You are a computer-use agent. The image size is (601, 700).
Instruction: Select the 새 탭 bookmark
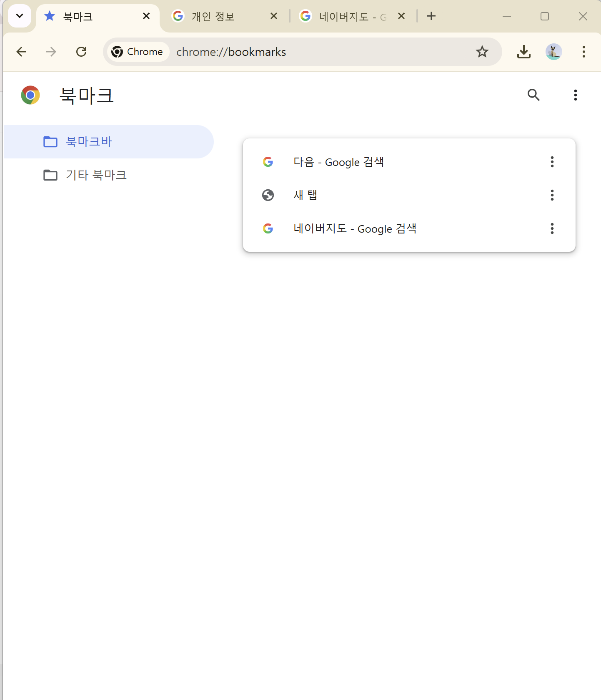coord(409,195)
